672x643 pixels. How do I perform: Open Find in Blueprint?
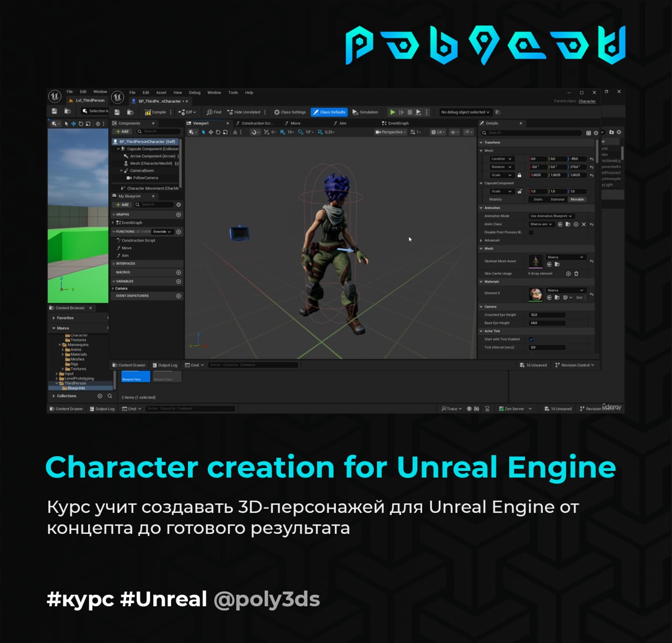214,112
